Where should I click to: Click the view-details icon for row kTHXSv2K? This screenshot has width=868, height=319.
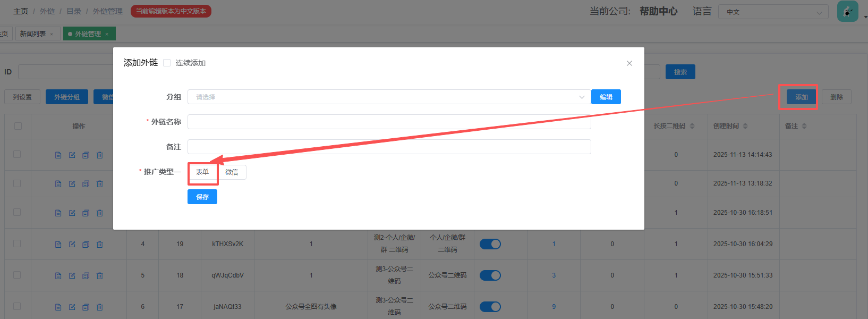[x=58, y=245]
